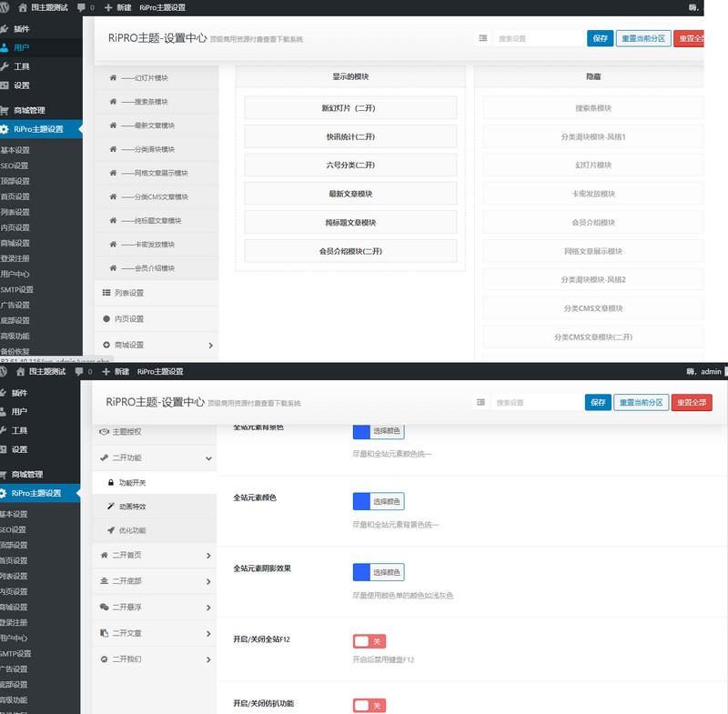728x714 pixels.
Task: Click the expand-all icon in lower screenshot header
Action: coord(480,402)
